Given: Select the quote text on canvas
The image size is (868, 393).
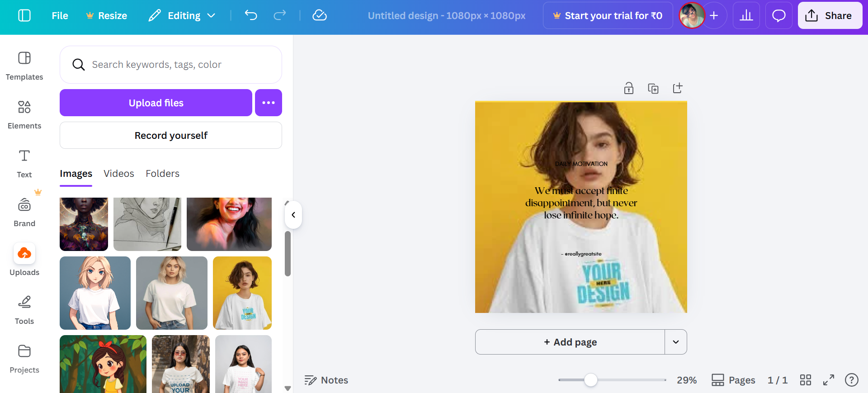Looking at the screenshot, I should click(581, 203).
